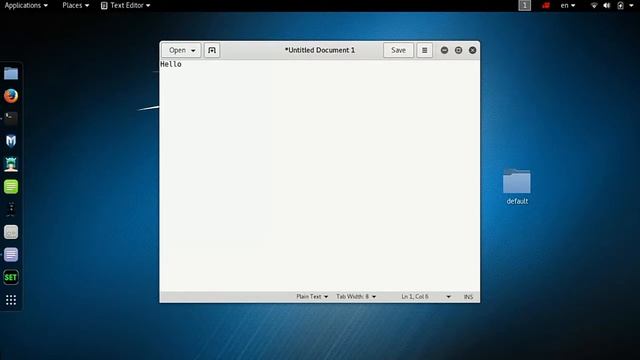Open the Ln 1, Col 6 position dropdown
Image resolution: width=640 pixels, height=360 pixels.
pyautogui.click(x=426, y=297)
